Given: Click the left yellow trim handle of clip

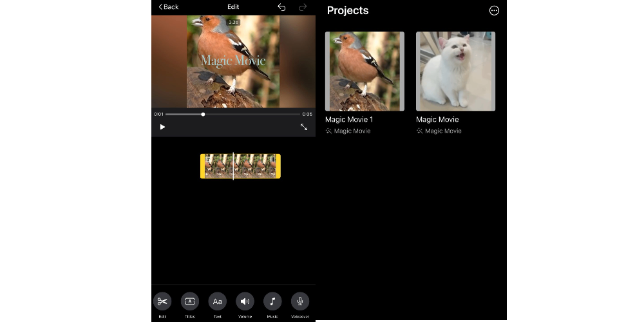Looking at the screenshot, I should [202, 166].
